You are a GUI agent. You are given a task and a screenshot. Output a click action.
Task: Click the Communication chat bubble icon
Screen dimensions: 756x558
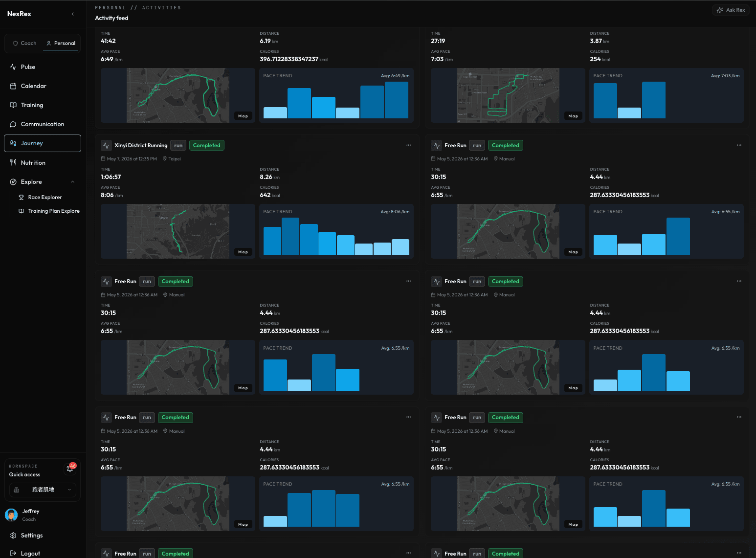pos(13,124)
